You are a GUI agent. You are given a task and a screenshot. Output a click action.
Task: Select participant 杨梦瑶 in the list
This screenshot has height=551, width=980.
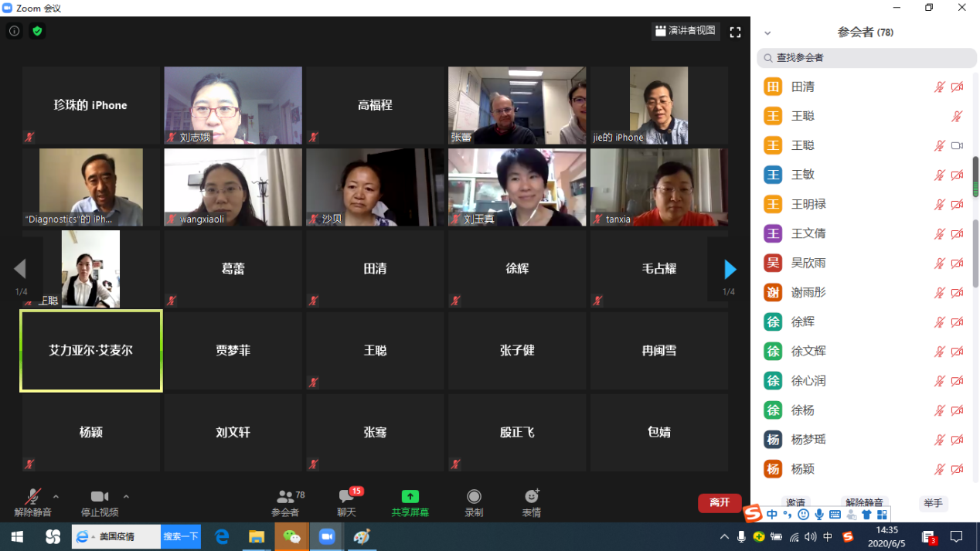(808, 440)
